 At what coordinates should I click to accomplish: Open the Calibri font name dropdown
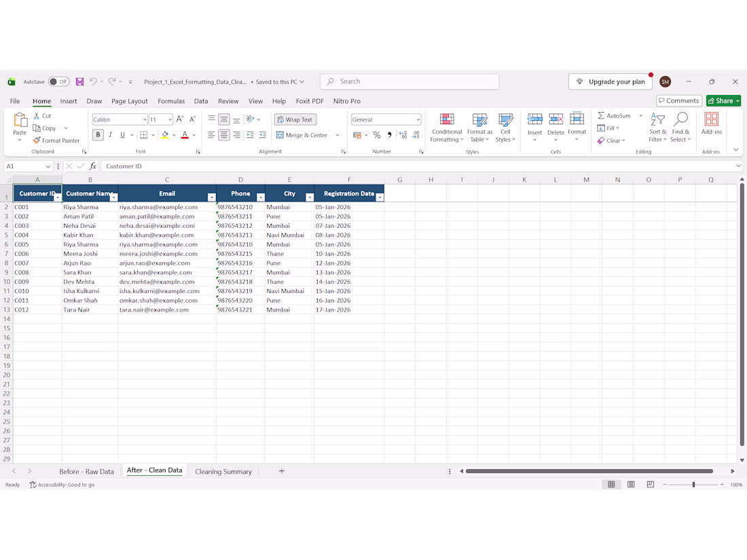click(145, 119)
